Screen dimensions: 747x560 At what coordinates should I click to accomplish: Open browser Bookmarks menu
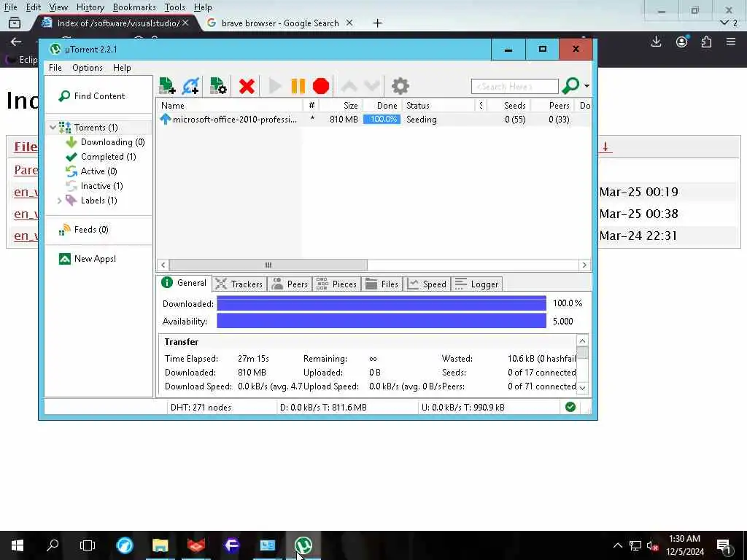[x=134, y=7]
